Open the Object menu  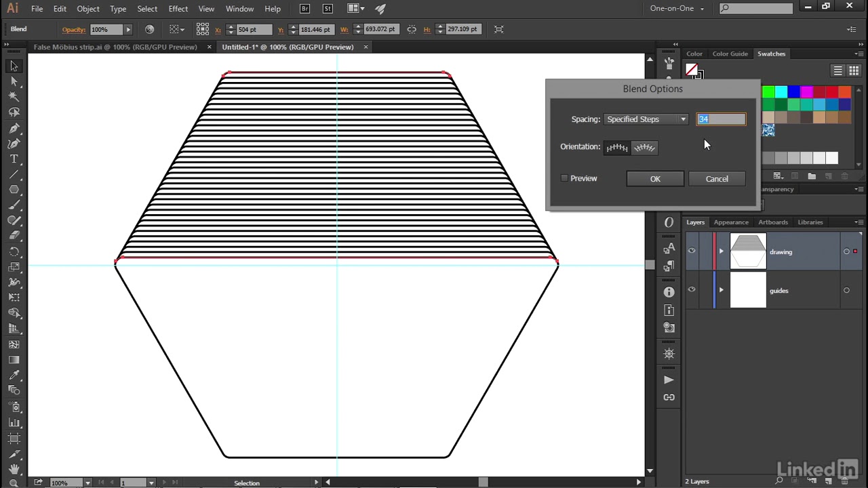(x=88, y=8)
